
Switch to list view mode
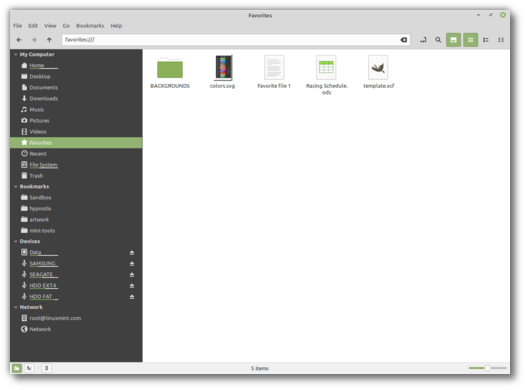pyautogui.click(x=486, y=40)
